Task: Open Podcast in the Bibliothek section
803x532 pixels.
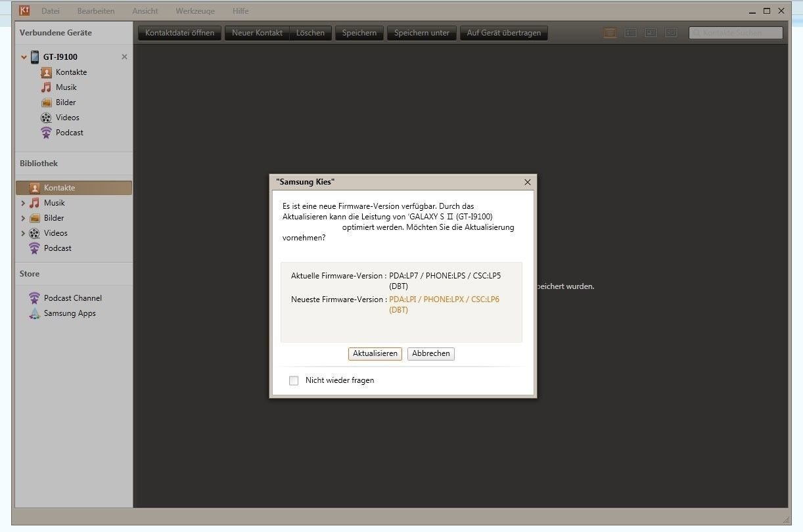Action: point(58,248)
